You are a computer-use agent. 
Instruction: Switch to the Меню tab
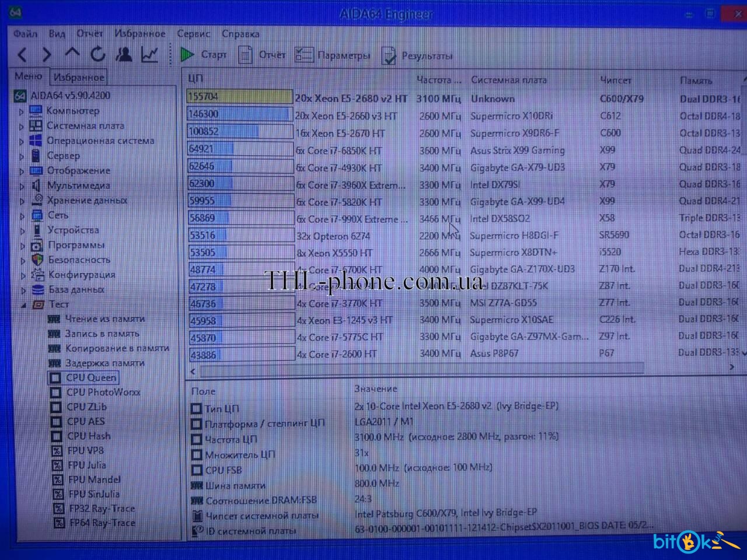point(29,76)
